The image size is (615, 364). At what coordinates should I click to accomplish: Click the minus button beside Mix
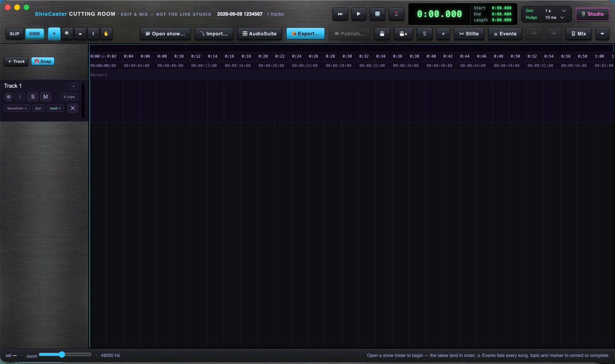click(x=602, y=34)
